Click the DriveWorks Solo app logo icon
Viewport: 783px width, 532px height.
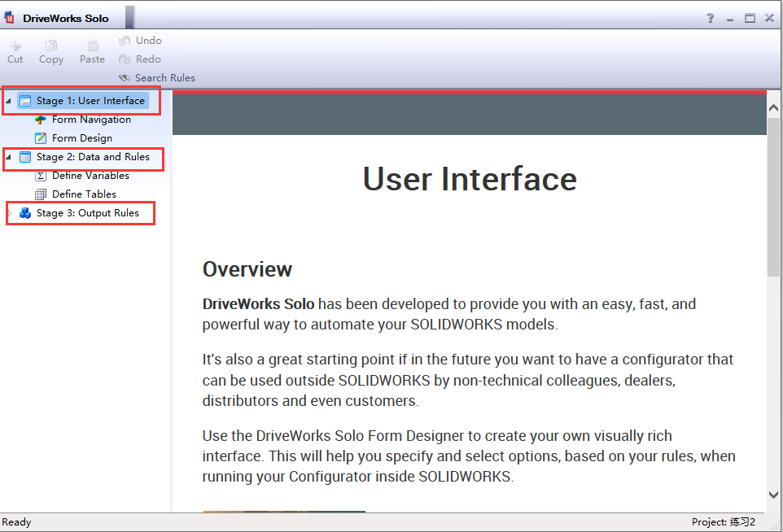pos(9,18)
